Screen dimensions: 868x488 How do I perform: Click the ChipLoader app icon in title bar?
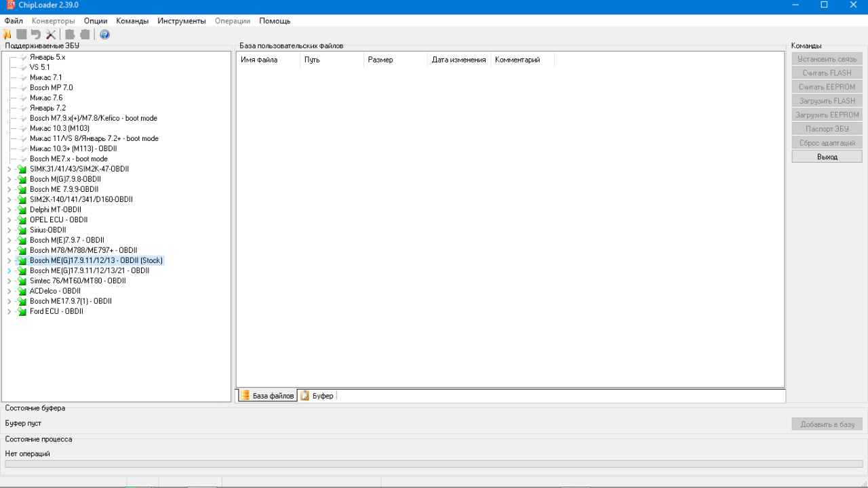tap(9, 5)
